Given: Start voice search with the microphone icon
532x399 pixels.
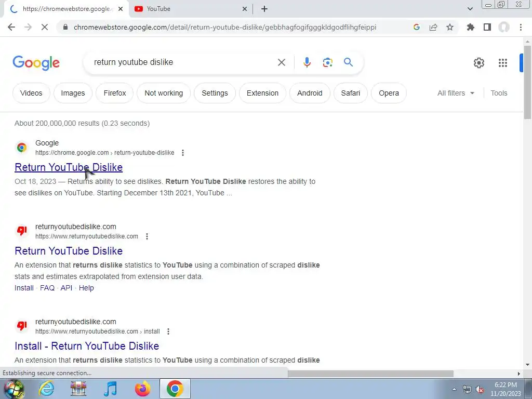Looking at the screenshot, I should [307, 62].
